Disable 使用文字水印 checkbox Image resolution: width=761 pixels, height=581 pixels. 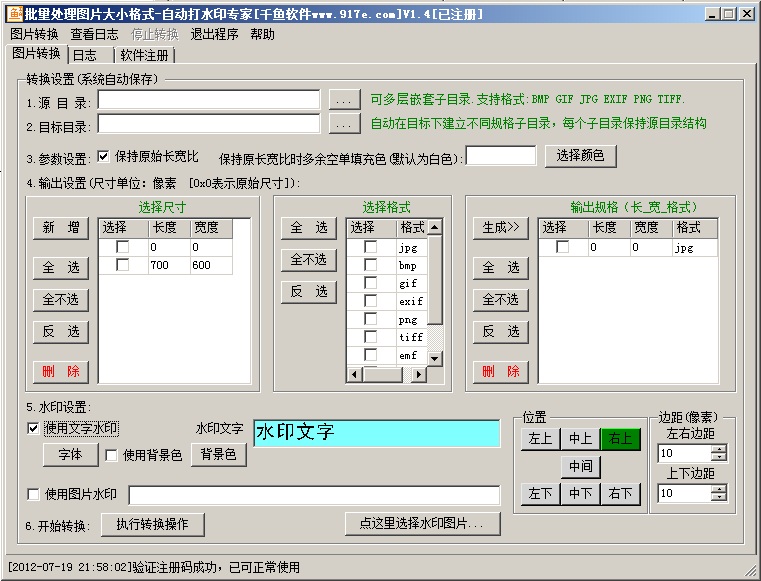point(34,428)
